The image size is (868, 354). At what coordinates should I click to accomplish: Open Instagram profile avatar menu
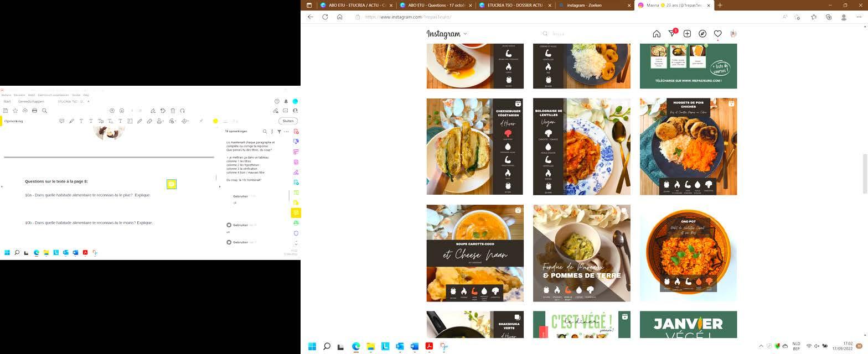[x=733, y=34]
